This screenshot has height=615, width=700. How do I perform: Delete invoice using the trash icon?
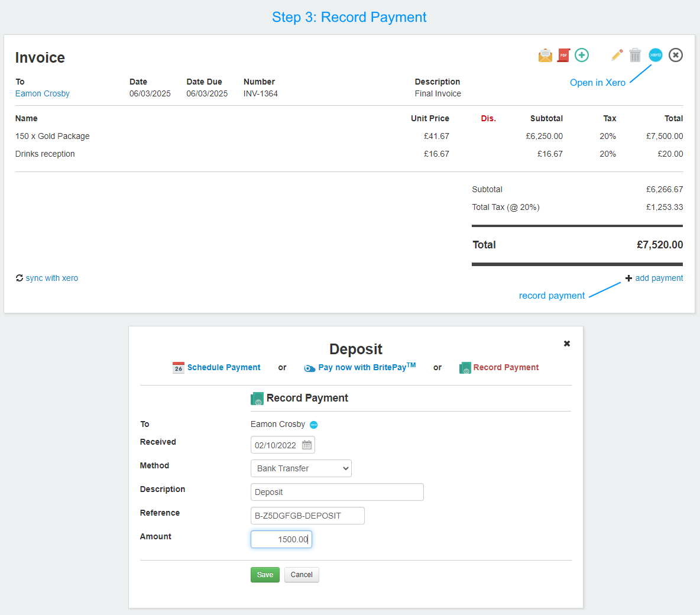[x=635, y=55]
